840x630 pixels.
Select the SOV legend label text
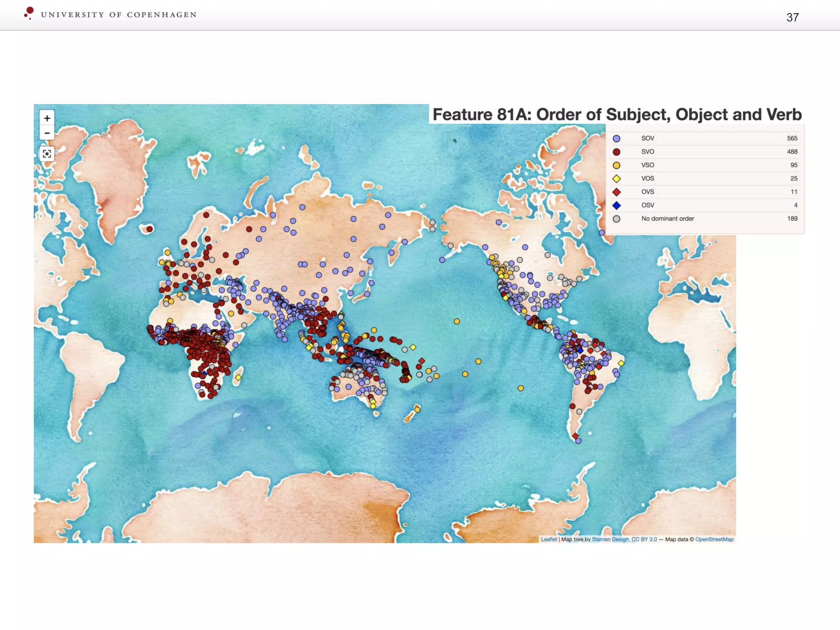648,139
